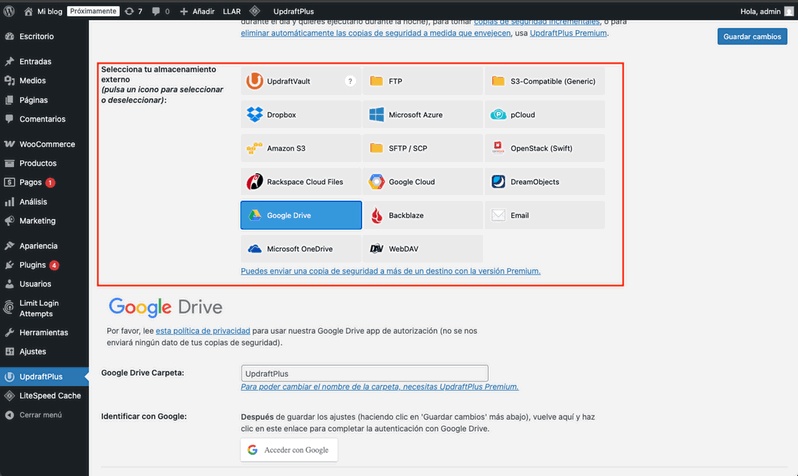798x476 pixels.
Task: Select OpenStack (Swift) storage
Action: [x=545, y=148]
